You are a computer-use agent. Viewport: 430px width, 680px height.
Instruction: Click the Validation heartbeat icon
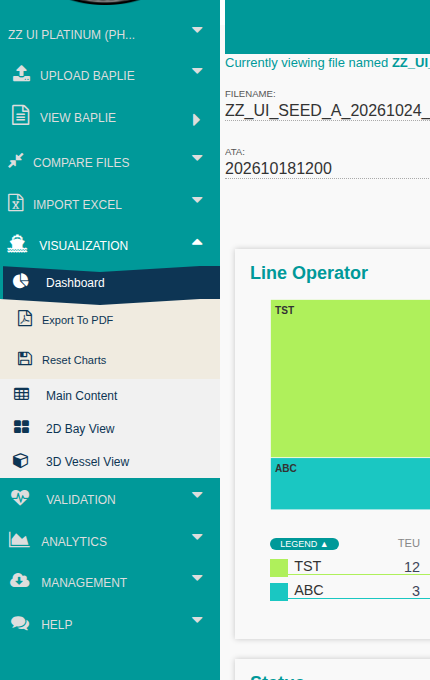click(20, 497)
